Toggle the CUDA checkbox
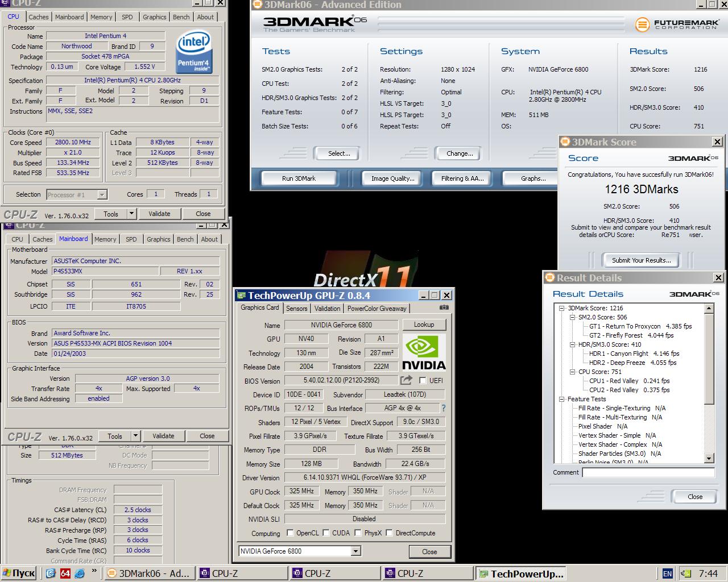 [x=326, y=533]
